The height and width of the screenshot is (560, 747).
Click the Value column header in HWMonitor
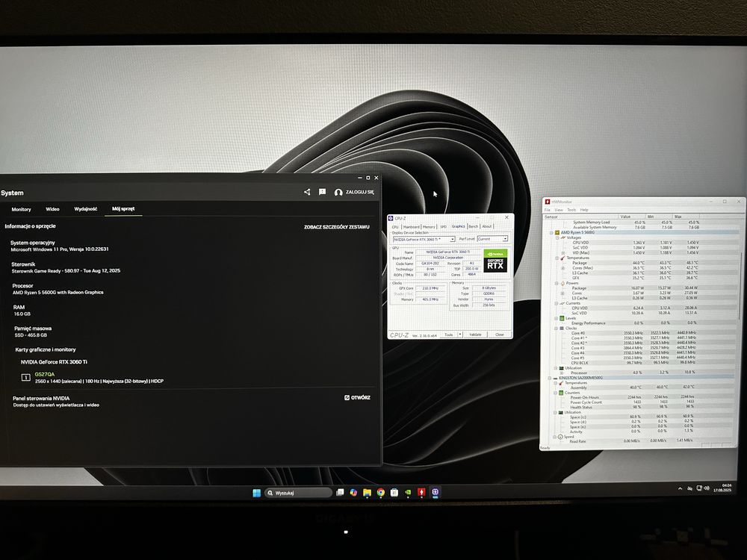coord(631,217)
